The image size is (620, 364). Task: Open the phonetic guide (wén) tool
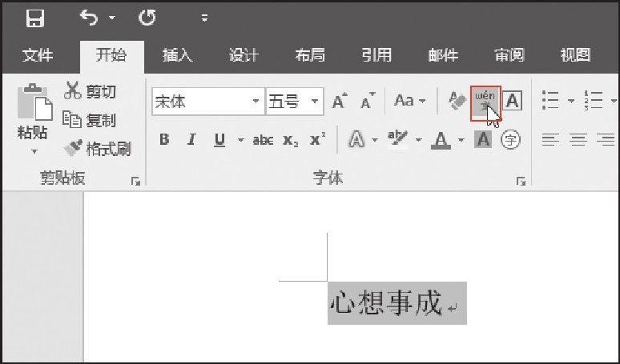click(x=485, y=103)
